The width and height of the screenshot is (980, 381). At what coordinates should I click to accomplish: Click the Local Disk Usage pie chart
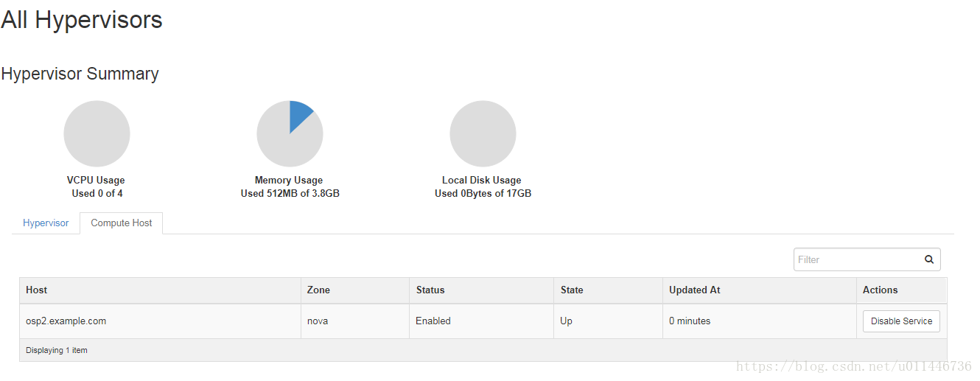[483, 133]
